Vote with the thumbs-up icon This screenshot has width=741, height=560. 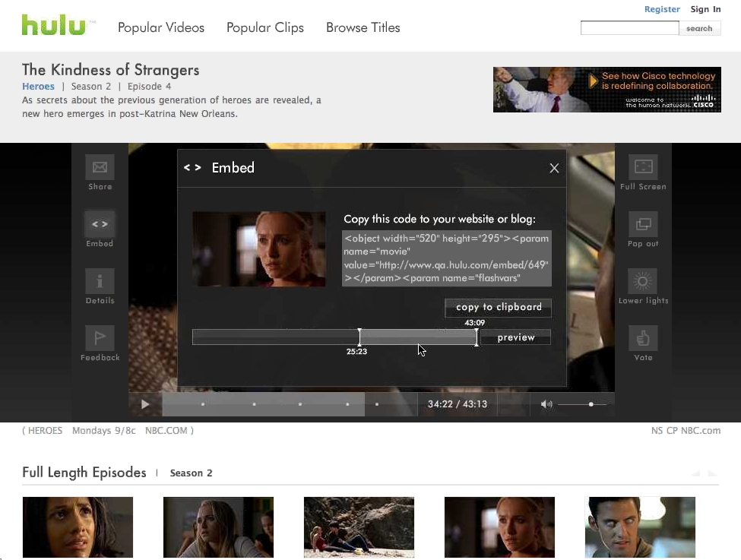[x=643, y=338]
